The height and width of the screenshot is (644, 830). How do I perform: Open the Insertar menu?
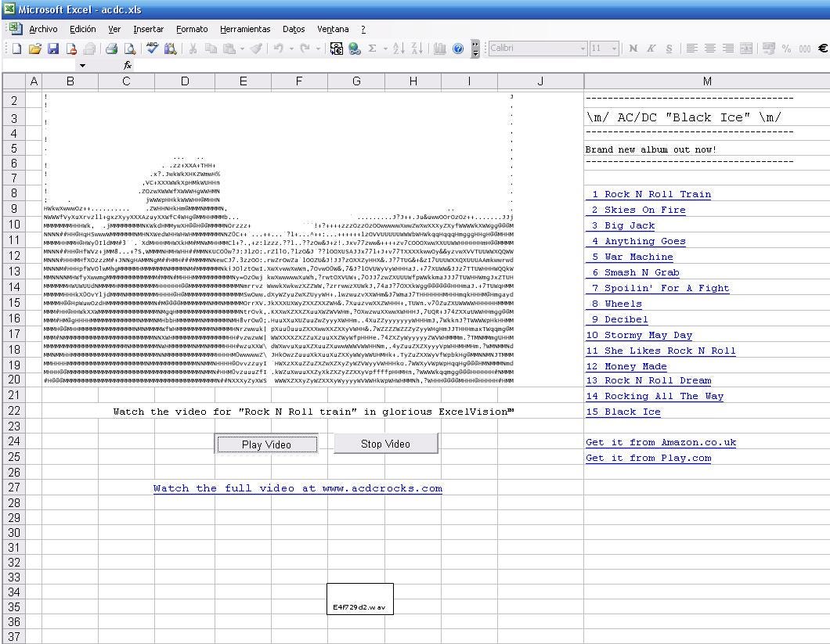[x=148, y=30]
